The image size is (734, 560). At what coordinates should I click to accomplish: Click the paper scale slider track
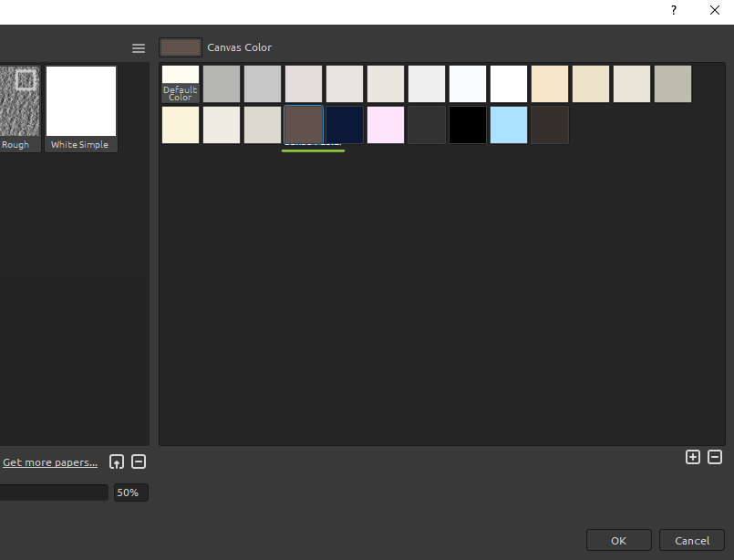pyautogui.click(x=53, y=493)
